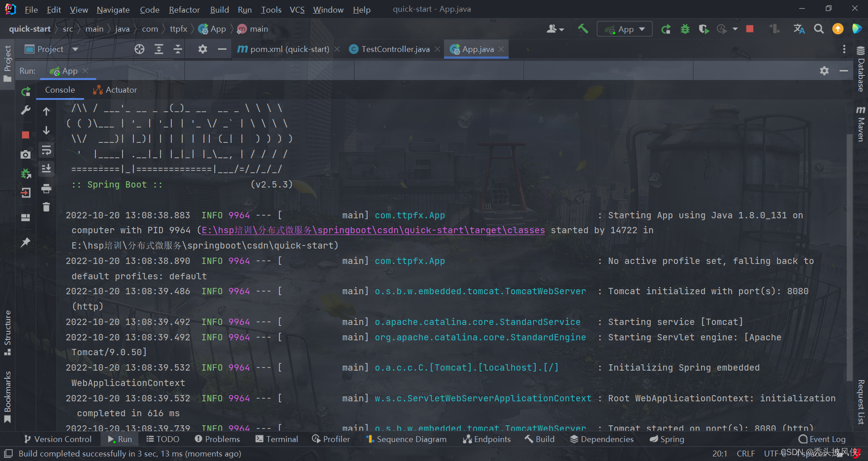Open the Tools menu
868x461 pixels.
coord(271,9)
